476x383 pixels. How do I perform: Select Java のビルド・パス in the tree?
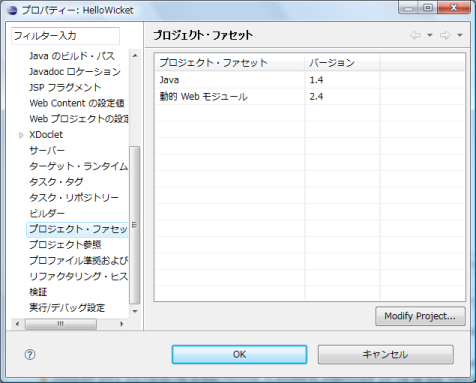[72, 56]
